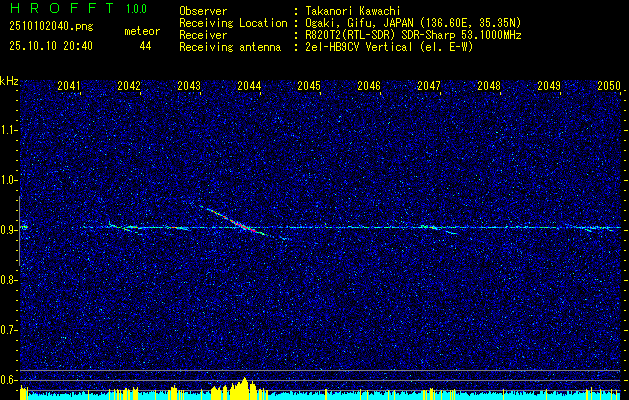This screenshot has height=400, width=629.
Task: Click the observer name Takanori Kawachi
Action: point(351,11)
